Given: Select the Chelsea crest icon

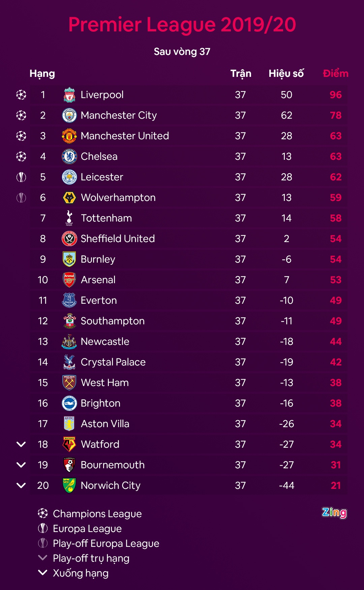Looking at the screenshot, I should click(69, 156).
